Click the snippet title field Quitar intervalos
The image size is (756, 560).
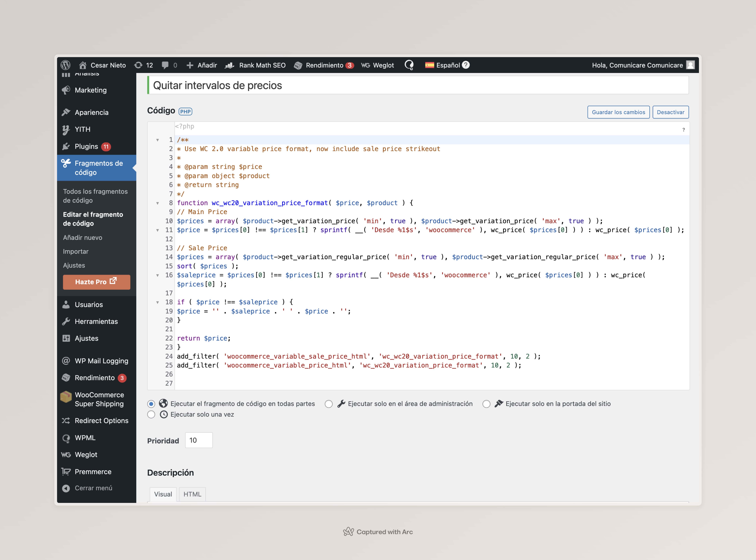coord(419,85)
